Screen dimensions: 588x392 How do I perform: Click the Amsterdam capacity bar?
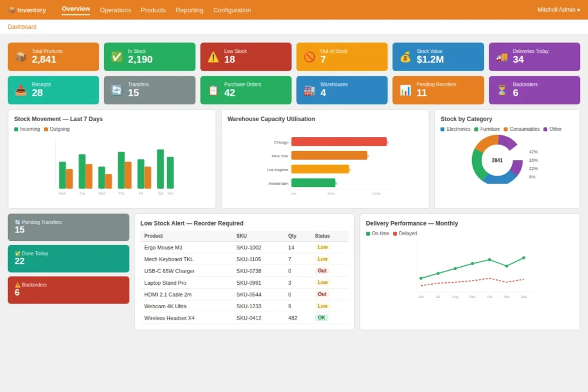[x=313, y=183]
